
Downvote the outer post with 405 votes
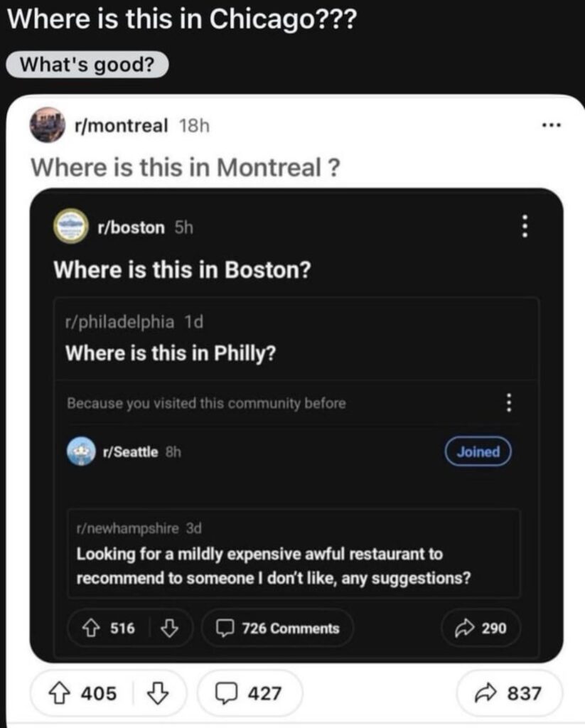point(159,693)
